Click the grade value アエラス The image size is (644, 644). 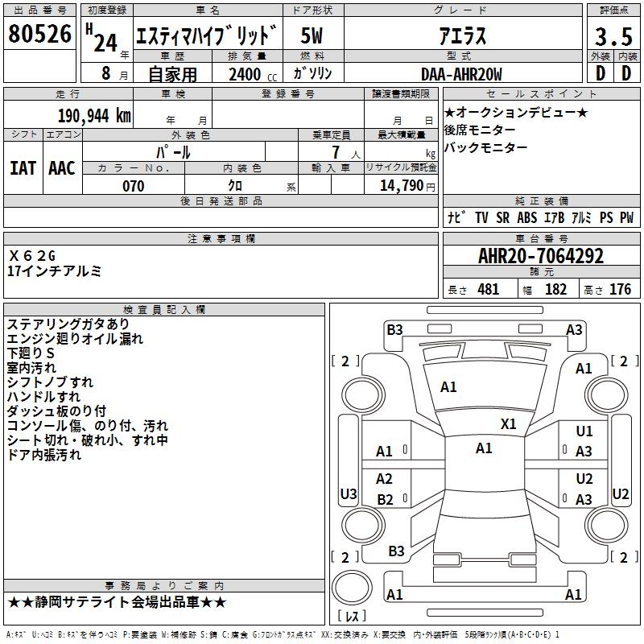coord(463,35)
